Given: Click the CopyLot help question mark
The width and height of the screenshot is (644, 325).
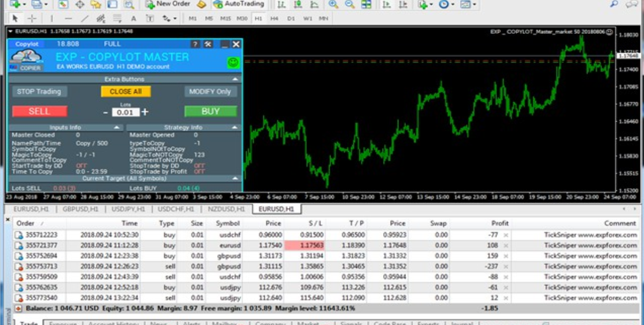Looking at the screenshot, I should pyautogui.click(x=195, y=44).
